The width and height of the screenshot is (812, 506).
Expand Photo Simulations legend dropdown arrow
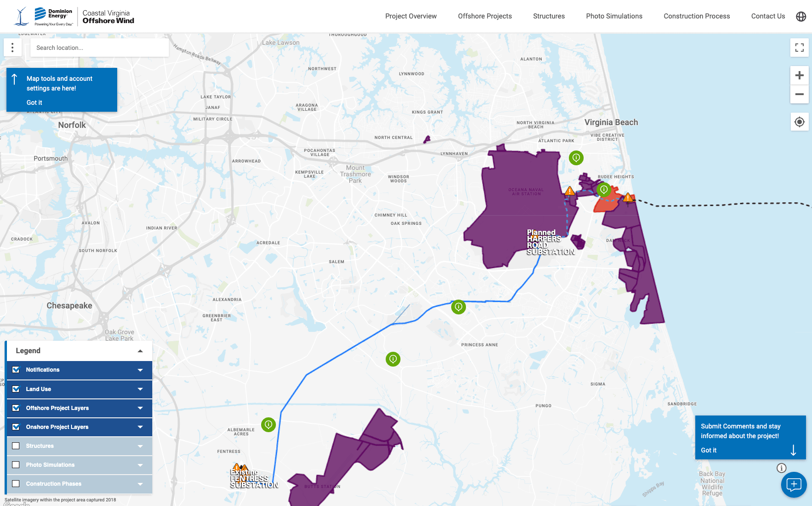pos(140,465)
